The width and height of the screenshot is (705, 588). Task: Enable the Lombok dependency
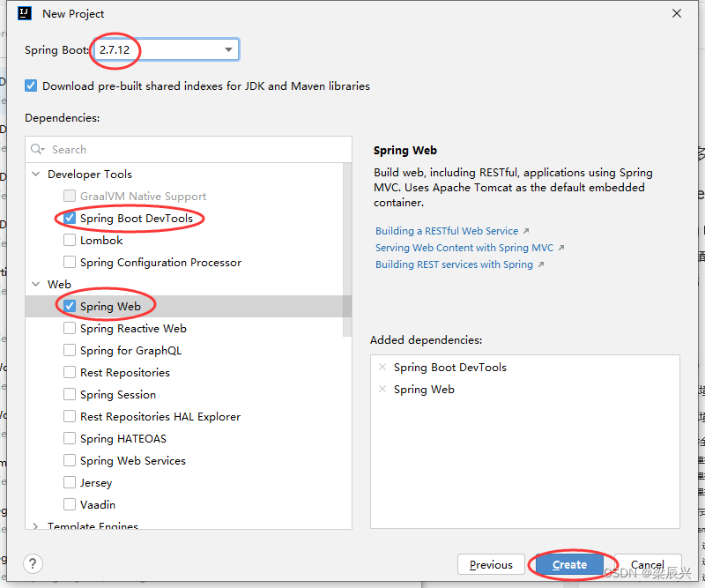pos(70,241)
